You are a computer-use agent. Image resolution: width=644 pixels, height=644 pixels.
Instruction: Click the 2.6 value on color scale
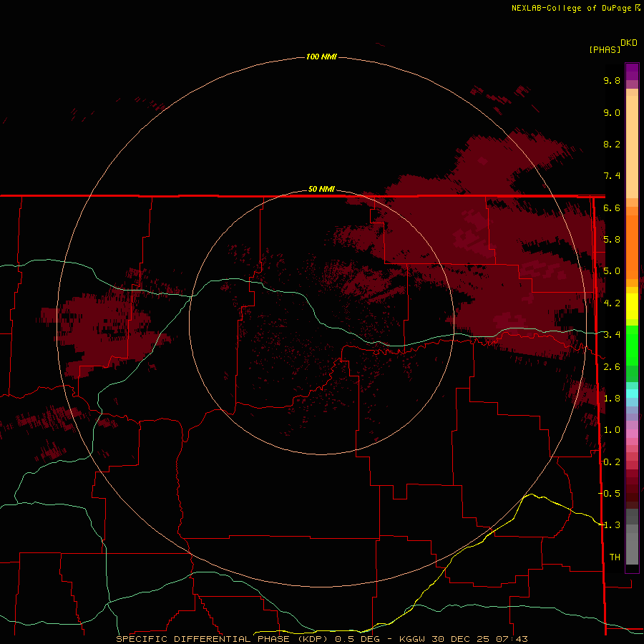612,366
